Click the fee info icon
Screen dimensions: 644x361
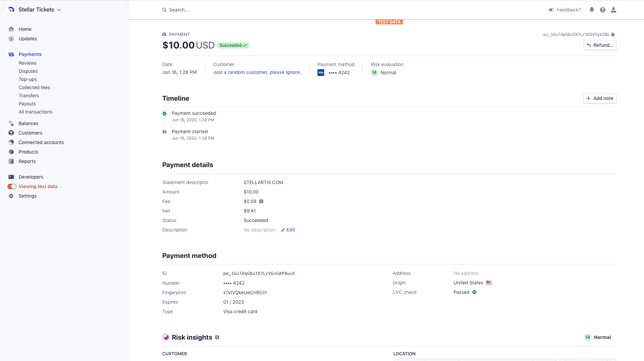click(261, 201)
